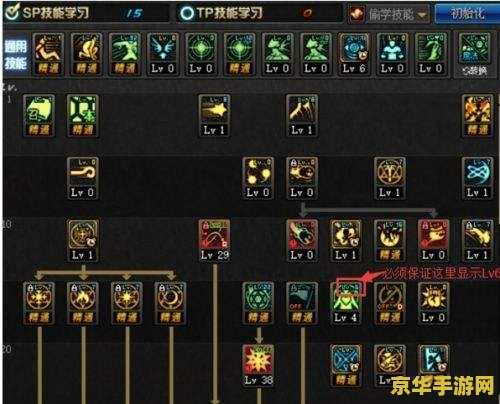Click the crouching figure common skill icon

point(87,54)
